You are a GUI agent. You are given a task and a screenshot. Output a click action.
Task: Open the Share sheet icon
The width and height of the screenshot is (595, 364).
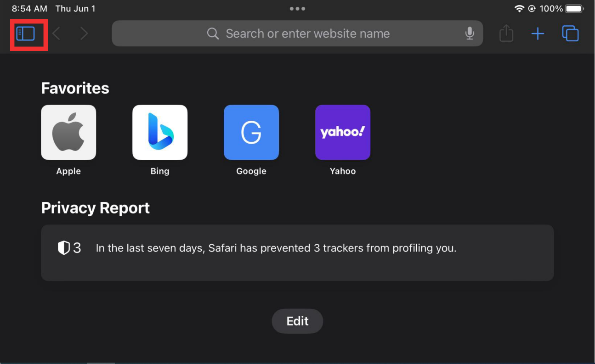[506, 33]
